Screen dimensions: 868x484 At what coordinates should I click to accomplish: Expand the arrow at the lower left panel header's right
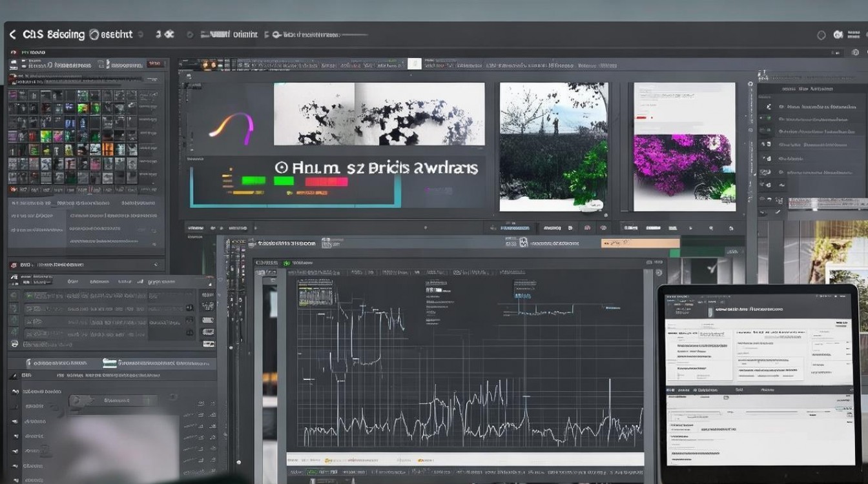[156, 265]
